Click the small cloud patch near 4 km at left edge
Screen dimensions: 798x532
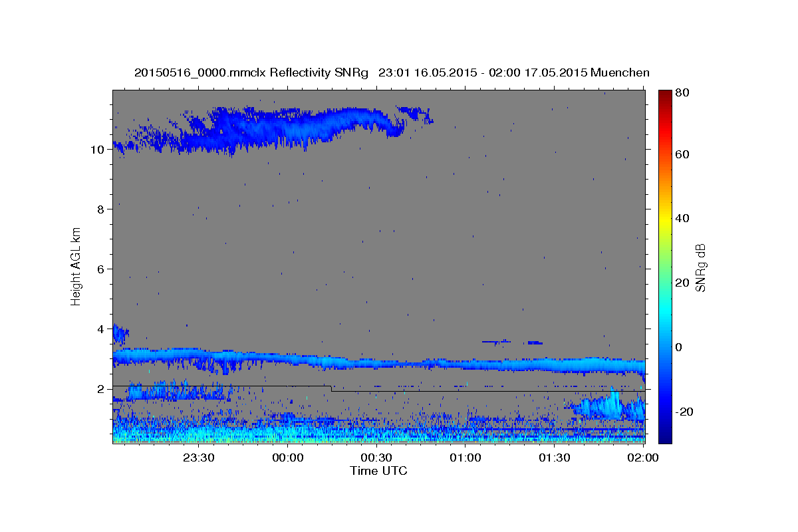(120, 334)
